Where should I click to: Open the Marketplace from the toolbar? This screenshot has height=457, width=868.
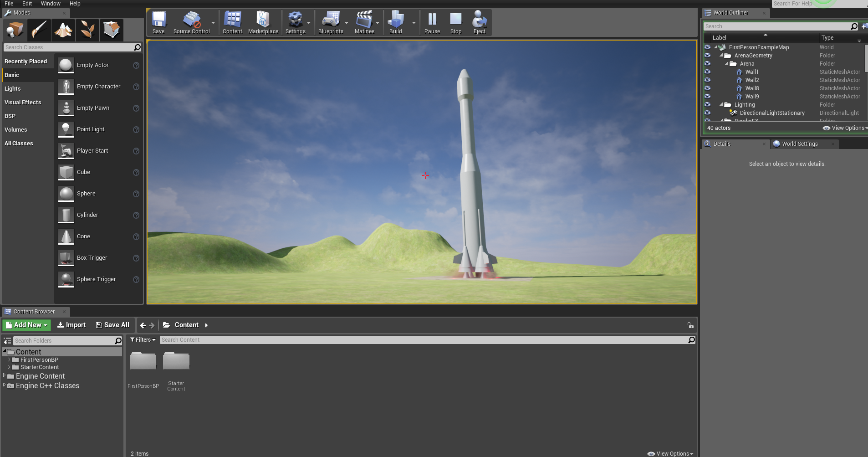(263, 23)
